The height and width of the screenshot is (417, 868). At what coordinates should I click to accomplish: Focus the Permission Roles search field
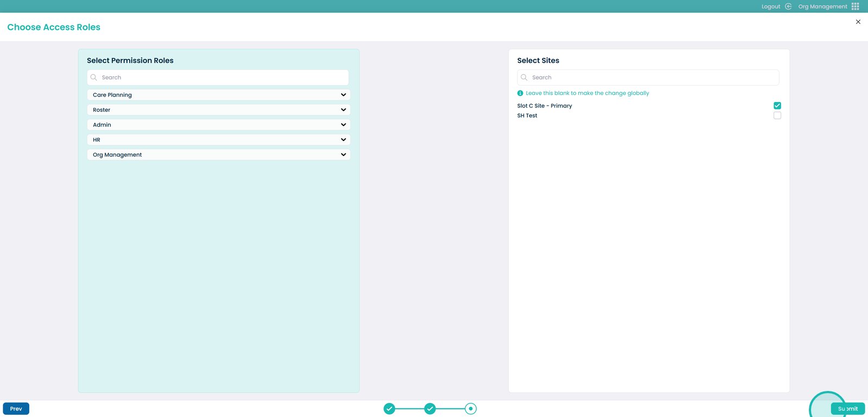(222, 78)
